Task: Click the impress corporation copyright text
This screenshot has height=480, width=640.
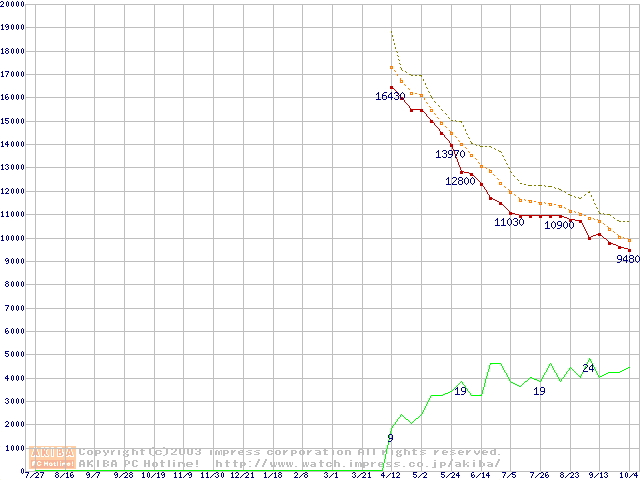Action: coord(290,452)
